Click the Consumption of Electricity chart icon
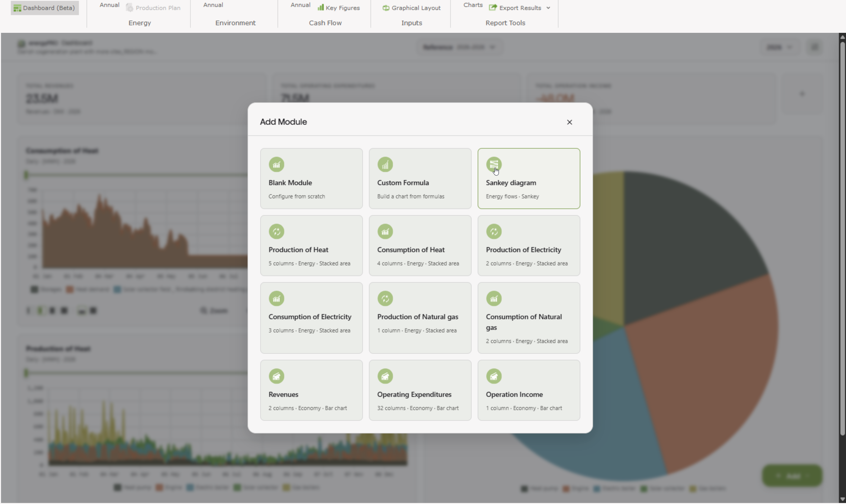Viewport: 846px width, 504px height. click(277, 299)
